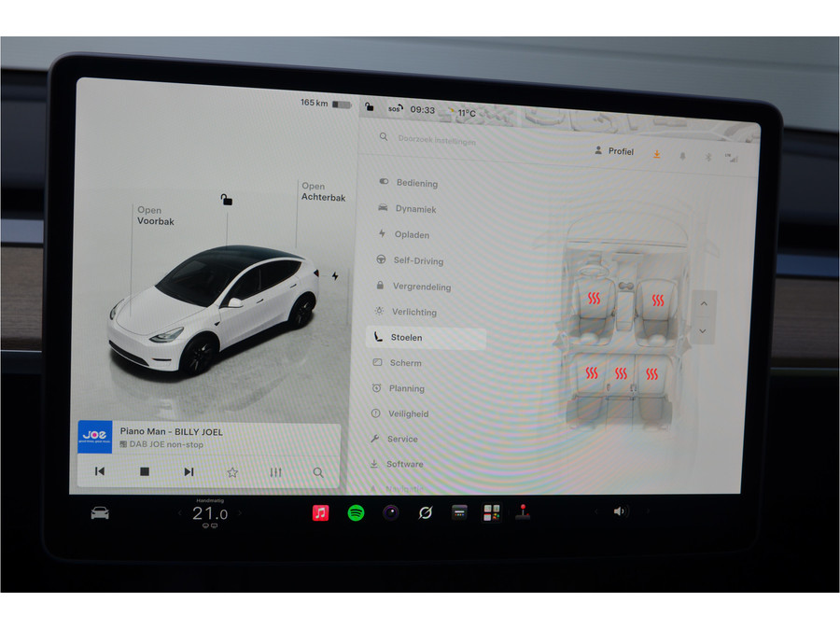Image resolution: width=840 pixels, height=630 pixels.
Task: Open the Planning menu
Action: (x=398, y=388)
